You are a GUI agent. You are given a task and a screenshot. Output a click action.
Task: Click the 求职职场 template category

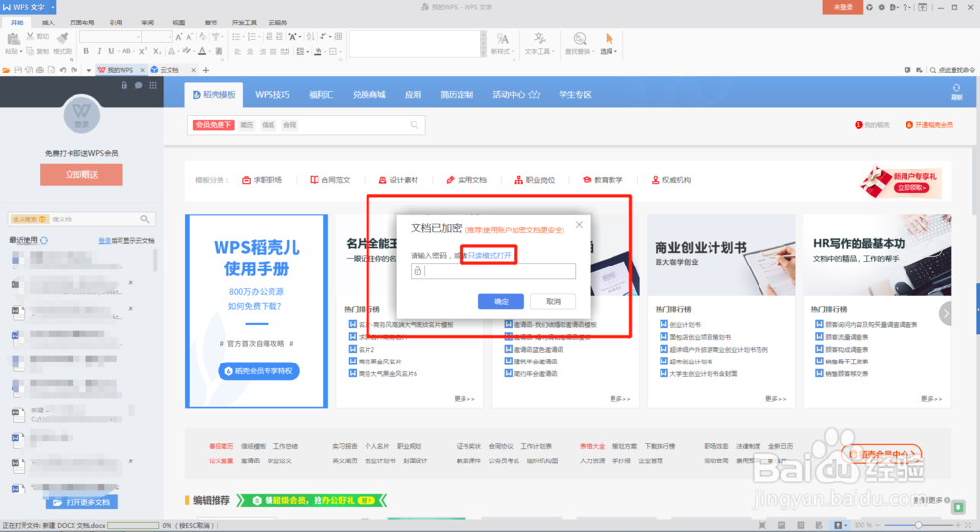tap(262, 180)
